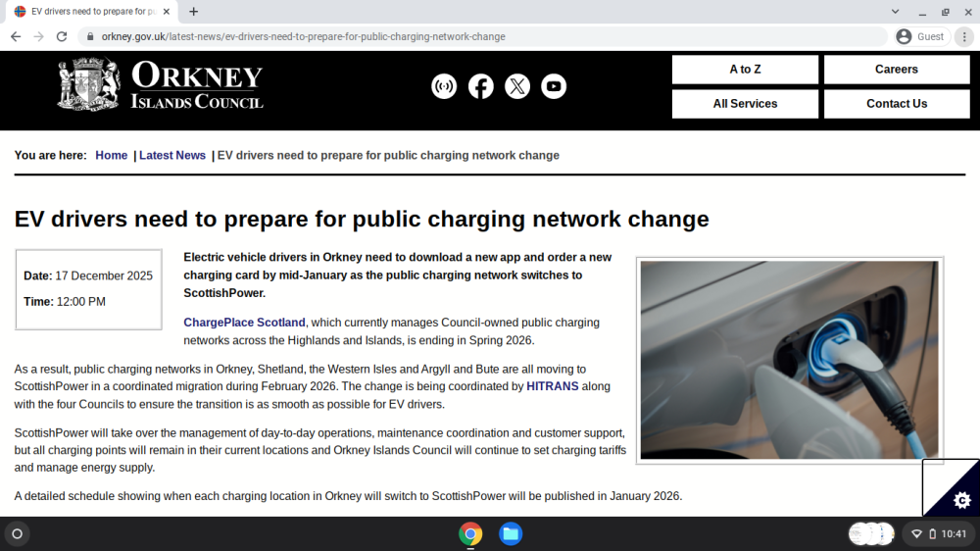This screenshot has width=980, height=551.
Task: Click the battery icon in system tray
Action: point(933,534)
